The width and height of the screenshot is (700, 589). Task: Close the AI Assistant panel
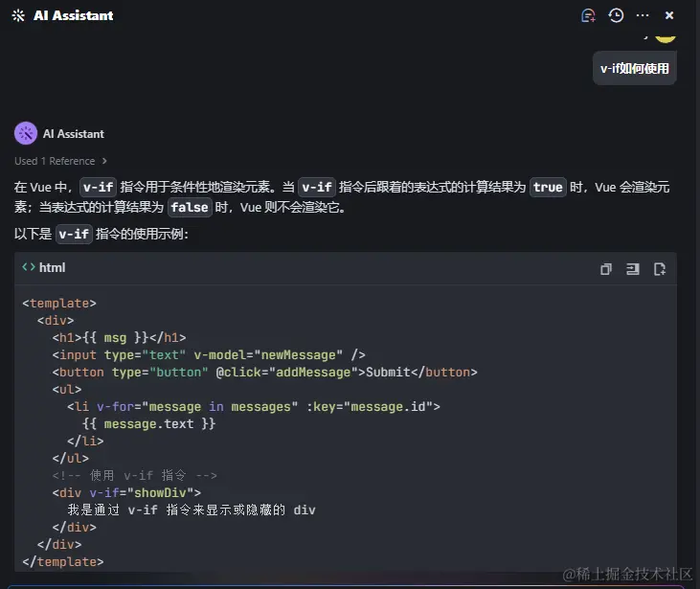669,15
